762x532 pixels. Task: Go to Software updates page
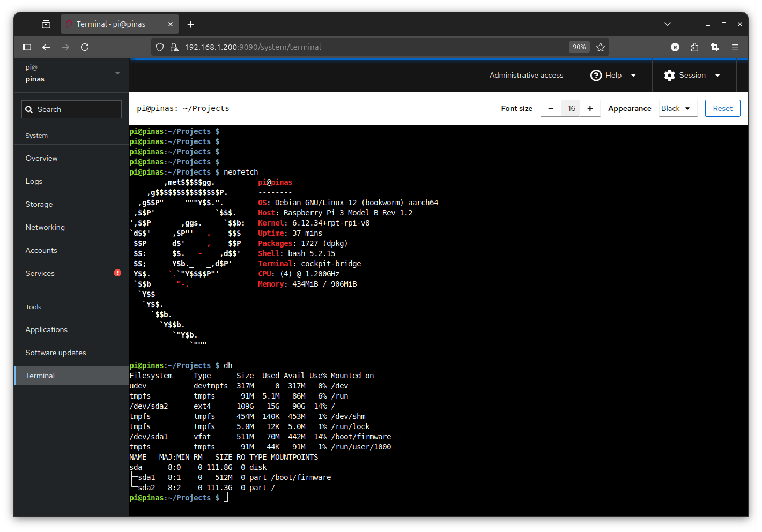(71, 353)
